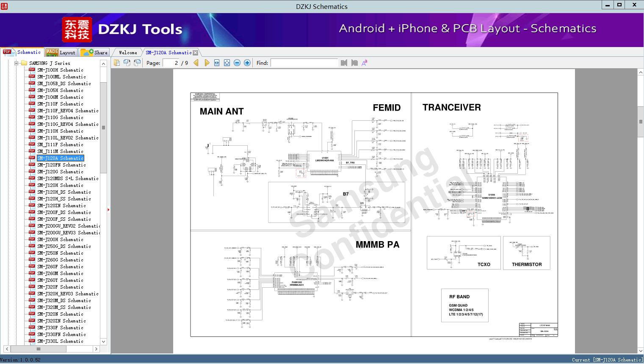Click the PDF icon beside SM-J320F Schematic

(32, 287)
